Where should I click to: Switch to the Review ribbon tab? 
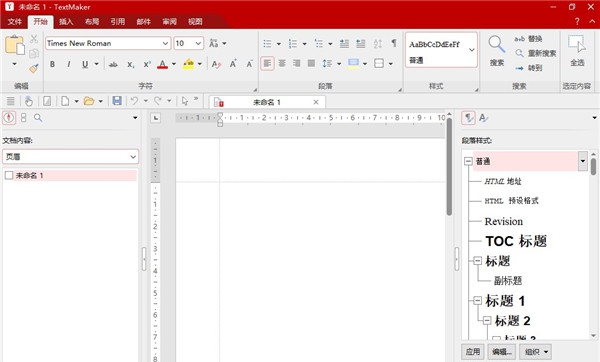(x=169, y=21)
